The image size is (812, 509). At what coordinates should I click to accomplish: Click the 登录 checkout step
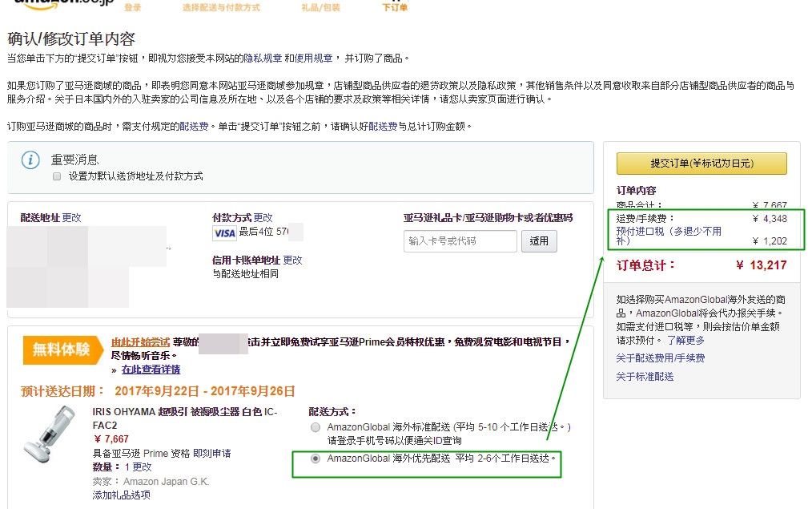point(133,8)
